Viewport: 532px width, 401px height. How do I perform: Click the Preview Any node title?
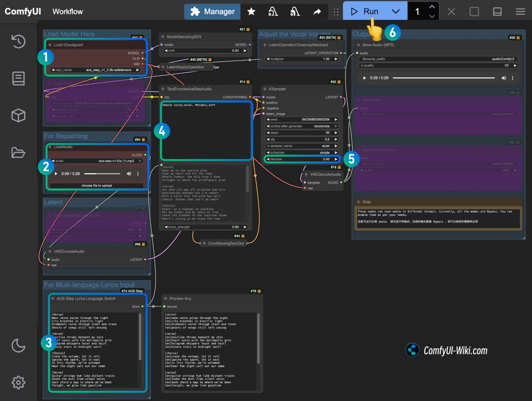point(180,299)
